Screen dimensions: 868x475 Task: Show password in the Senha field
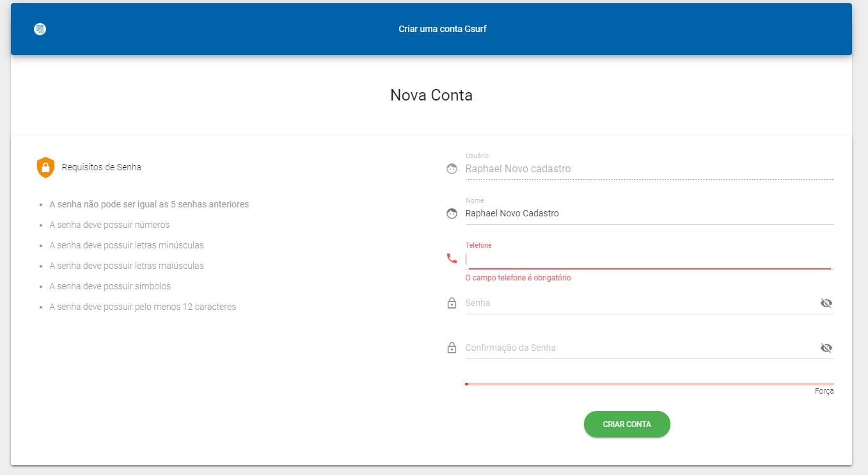click(x=826, y=303)
